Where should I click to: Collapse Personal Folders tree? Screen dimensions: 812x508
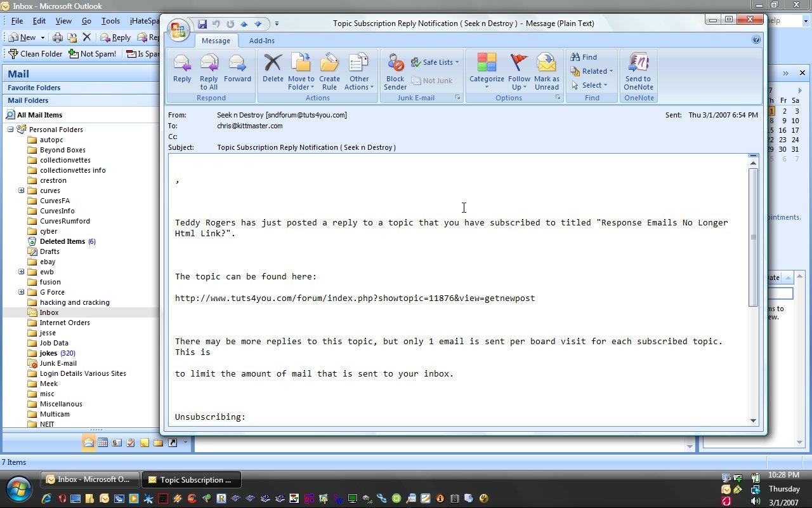click(10, 130)
